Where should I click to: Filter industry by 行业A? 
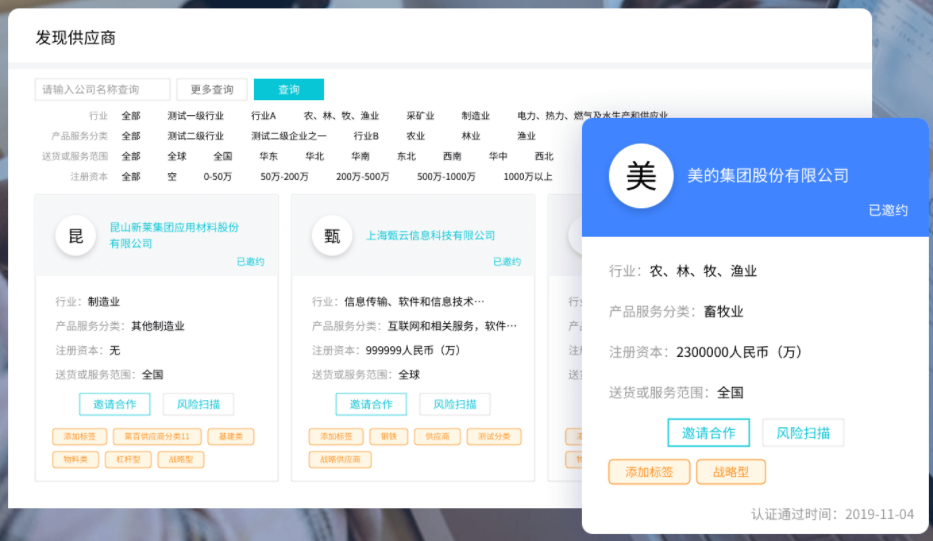coord(263,115)
